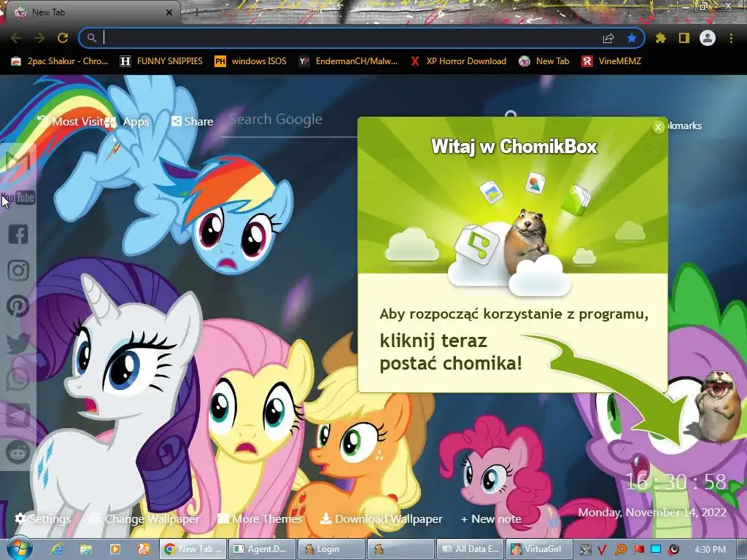This screenshot has width=747, height=560.
Task: Click the orange magnifier tray icon
Action: [x=620, y=550]
